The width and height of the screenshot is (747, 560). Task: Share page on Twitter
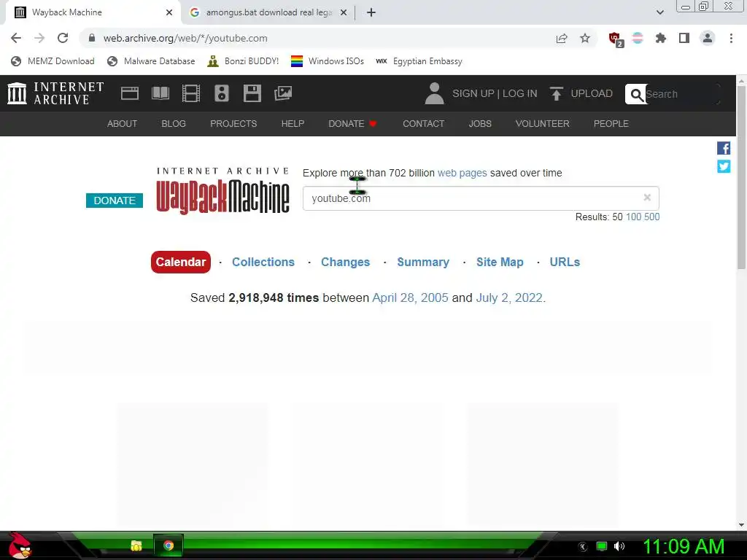tap(724, 166)
